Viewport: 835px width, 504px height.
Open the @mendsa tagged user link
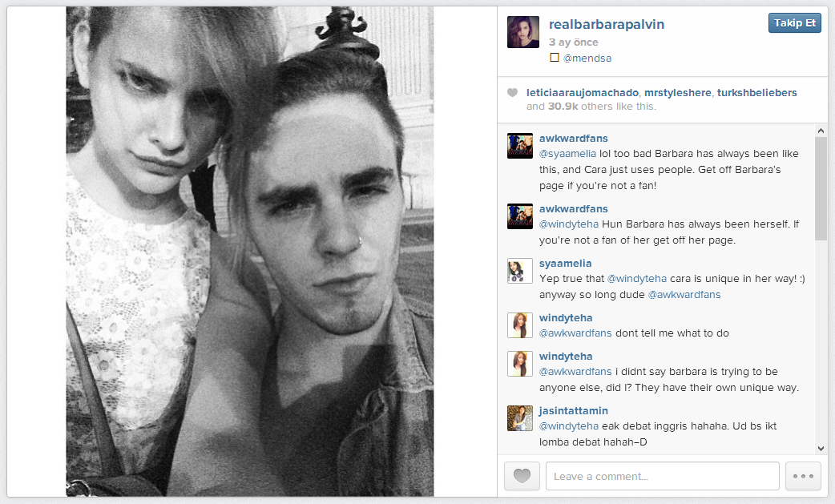coord(587,58)
